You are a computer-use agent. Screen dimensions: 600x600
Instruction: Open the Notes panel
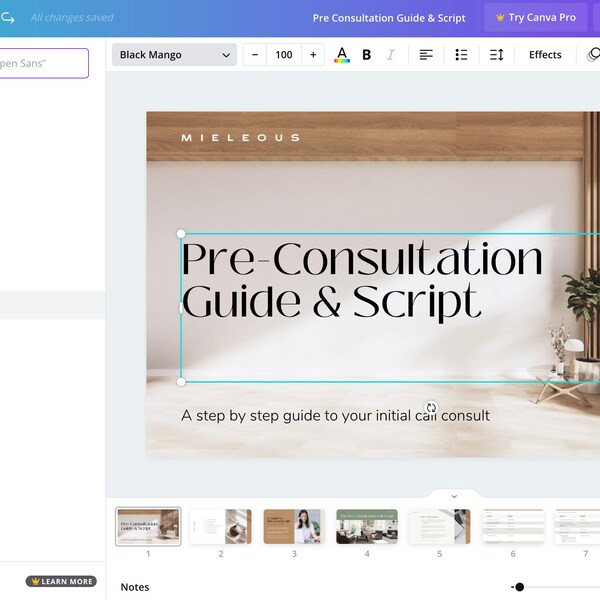[x=135, y=587]
